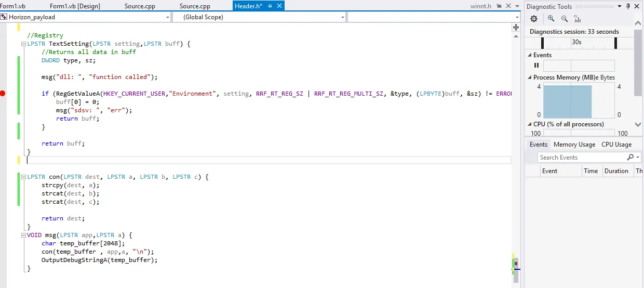Click the 'DWORD type, sz;' line

coord(69,60)
